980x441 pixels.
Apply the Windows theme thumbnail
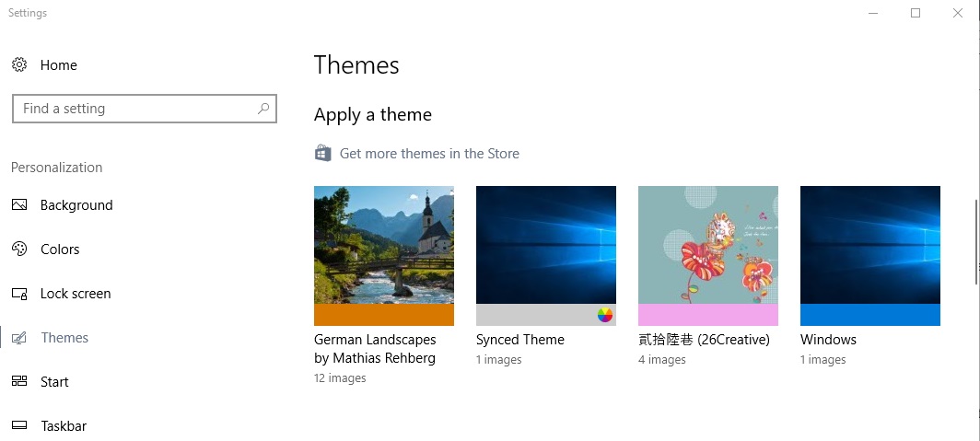point(870,245)
